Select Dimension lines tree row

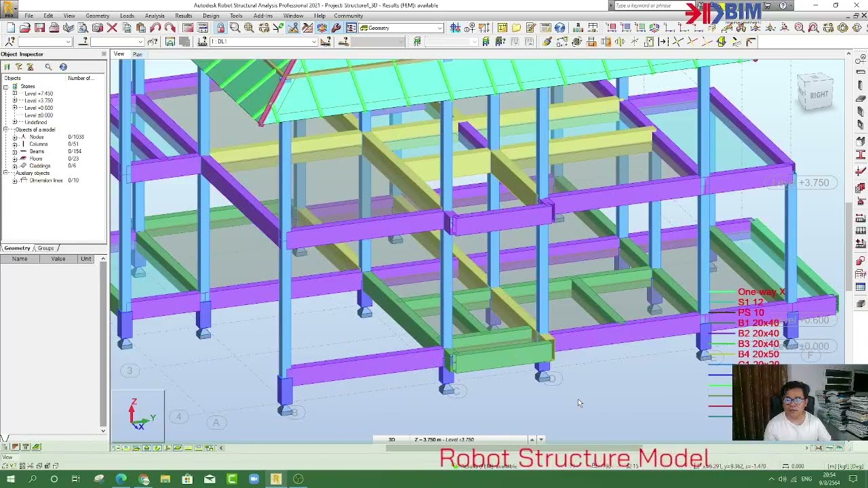tap(46, 180)
